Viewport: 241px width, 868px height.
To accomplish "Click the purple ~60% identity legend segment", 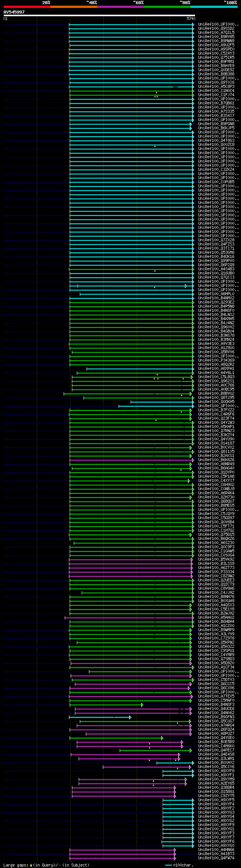I will click(x=120, y=7).
